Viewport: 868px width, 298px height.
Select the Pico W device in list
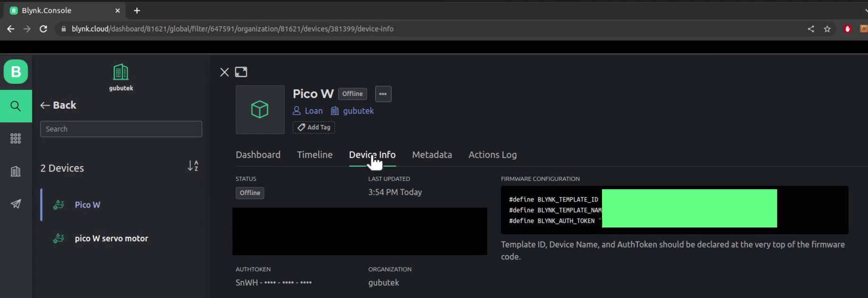click(x=122, y=205)
